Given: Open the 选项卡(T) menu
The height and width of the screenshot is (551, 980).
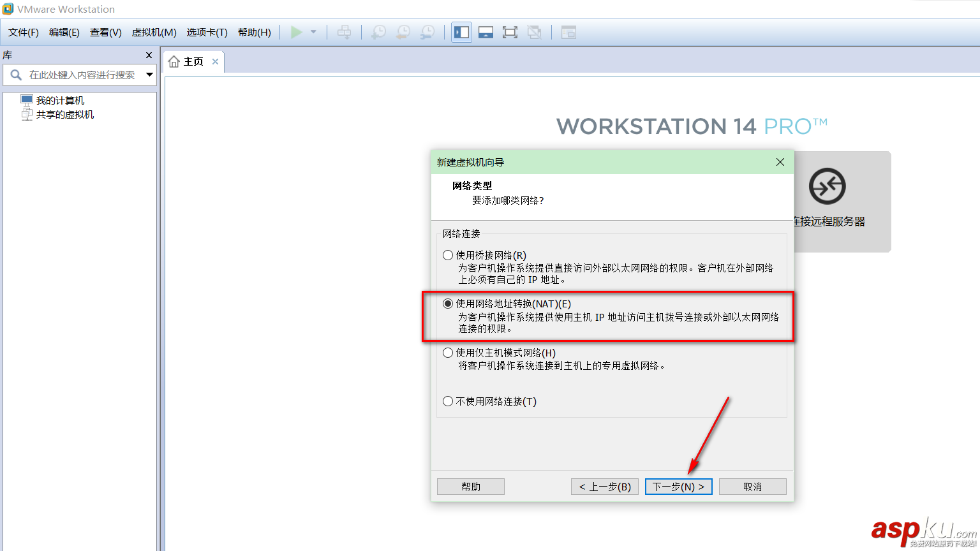Looking at the screenshot, I should (x=207, y=33).
